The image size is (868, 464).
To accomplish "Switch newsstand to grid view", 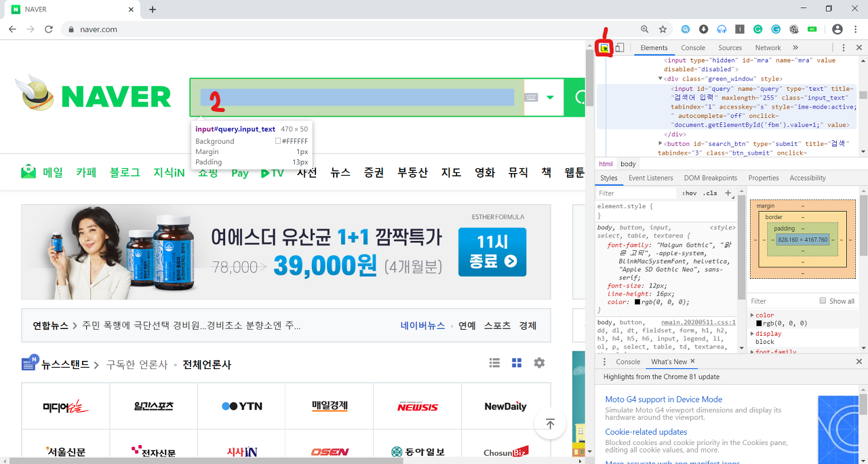I will click(517, 363).
